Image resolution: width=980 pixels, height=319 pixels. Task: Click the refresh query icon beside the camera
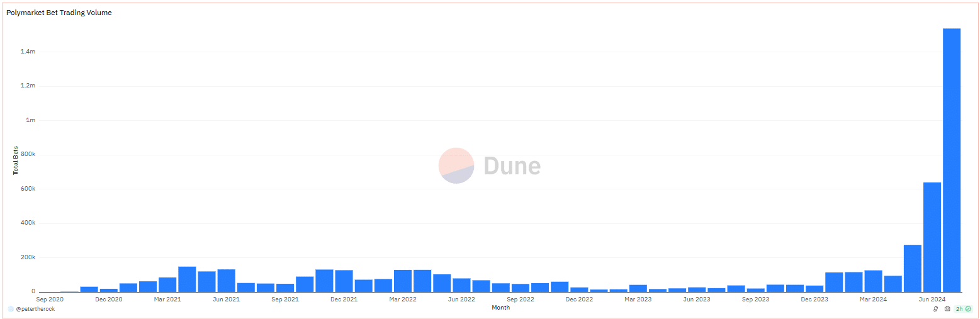coord(936,309)
